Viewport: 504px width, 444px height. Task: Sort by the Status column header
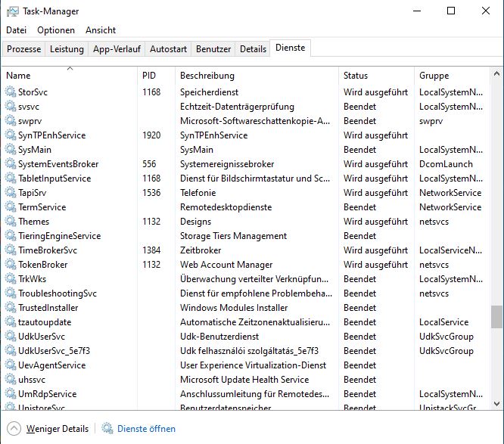376,76
